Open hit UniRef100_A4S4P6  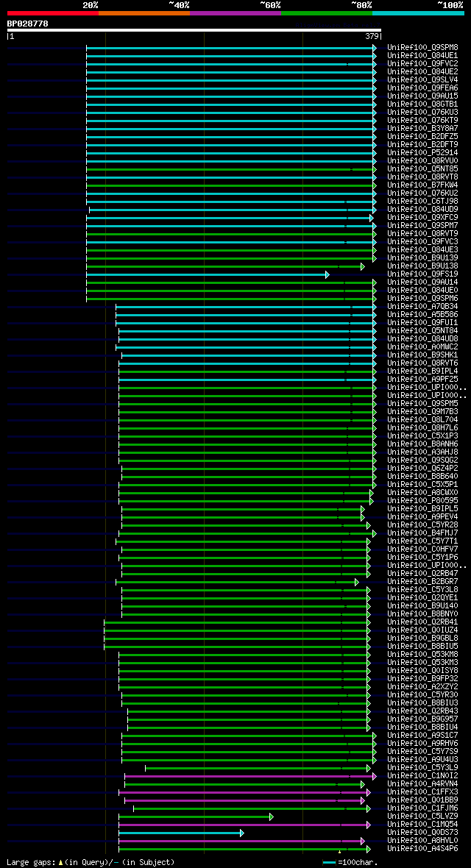[x=422, y=849]
